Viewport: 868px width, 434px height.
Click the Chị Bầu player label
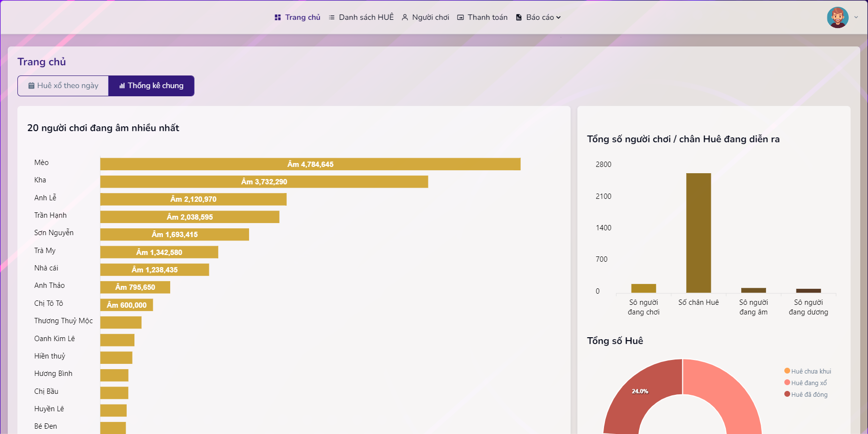46,391
